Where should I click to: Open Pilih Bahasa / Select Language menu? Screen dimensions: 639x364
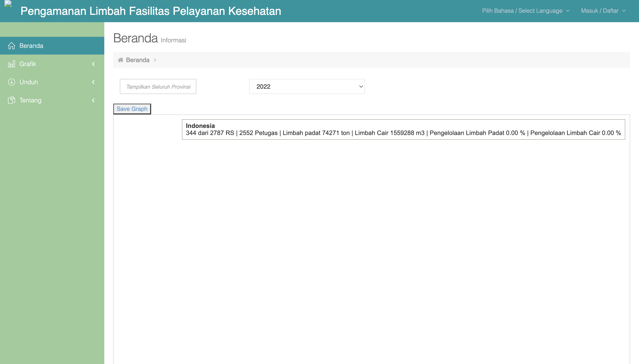pos(526,11)
